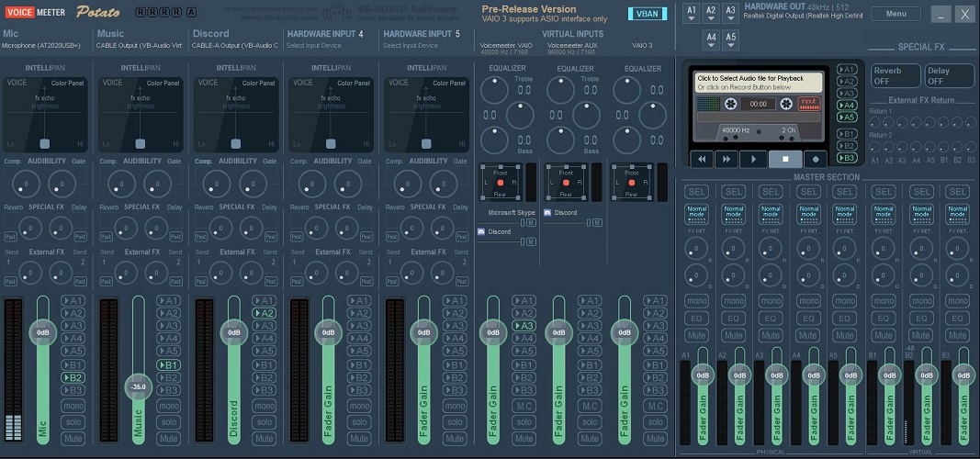Turn on Delay special FX
The width and height of the screenshot is (980, 459).
click(950, 75)
